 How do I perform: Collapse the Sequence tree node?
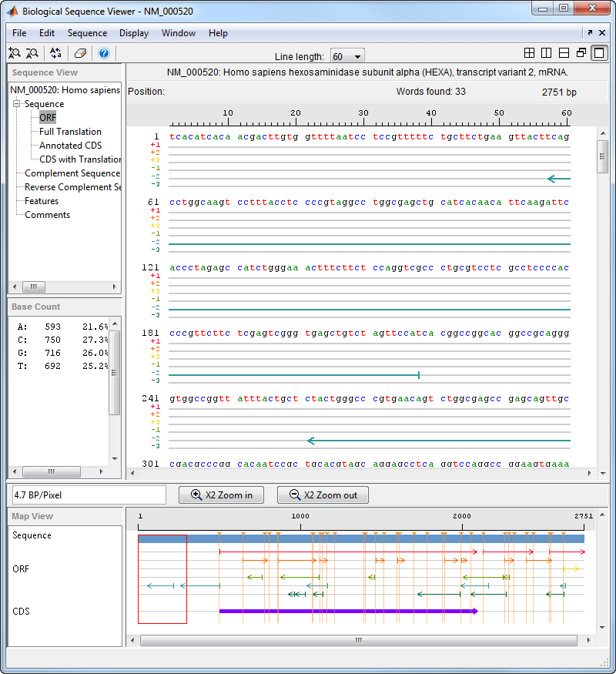click(x=16, y=104)
